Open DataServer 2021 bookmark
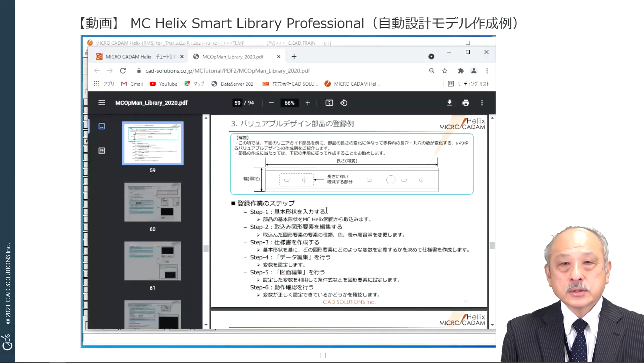 [234, 84]
